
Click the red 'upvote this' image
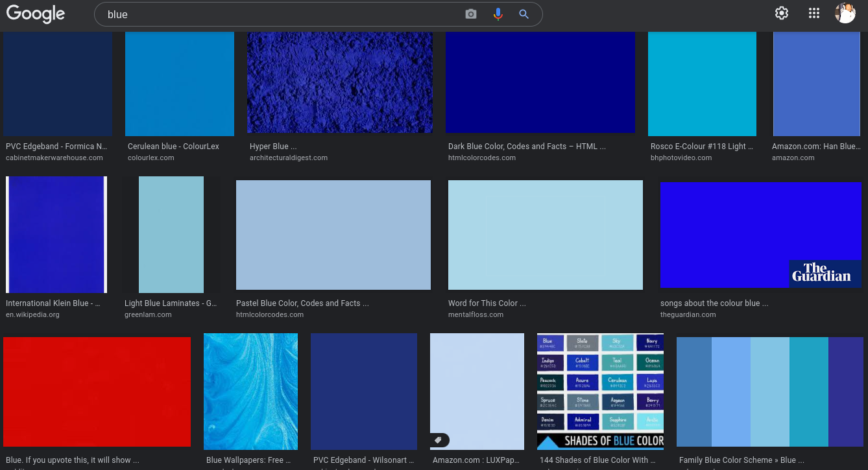coord(97,392)
